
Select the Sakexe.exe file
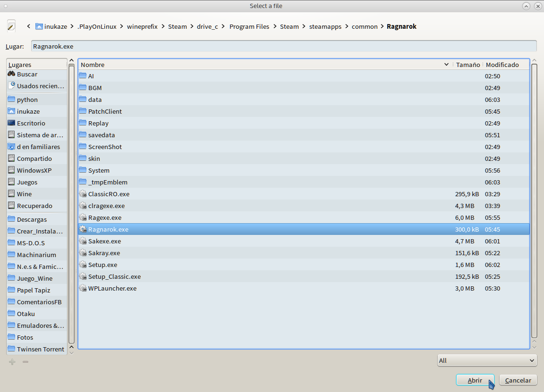coord(304,241)
